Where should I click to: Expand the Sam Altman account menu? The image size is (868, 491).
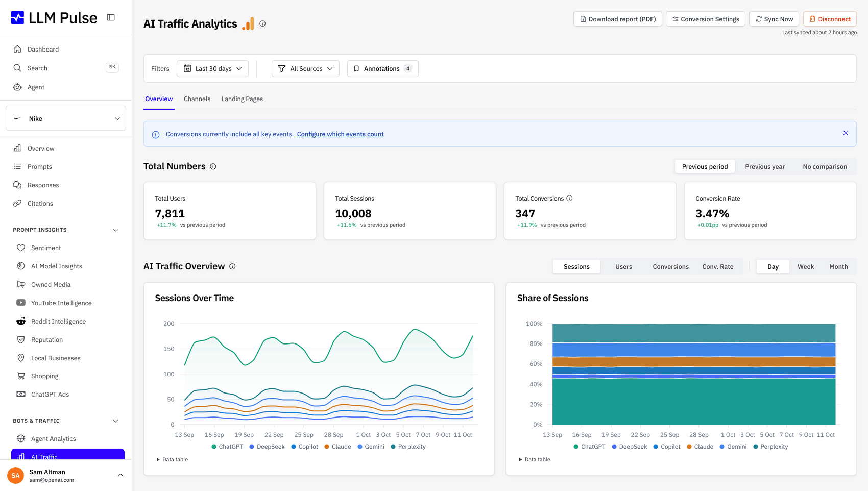120,475
